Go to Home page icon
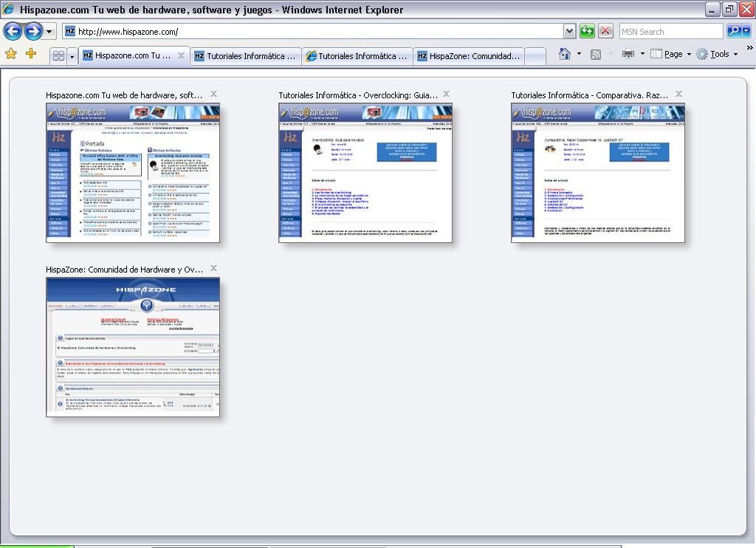This screenshot has height=548, width=756. [565, 54]
